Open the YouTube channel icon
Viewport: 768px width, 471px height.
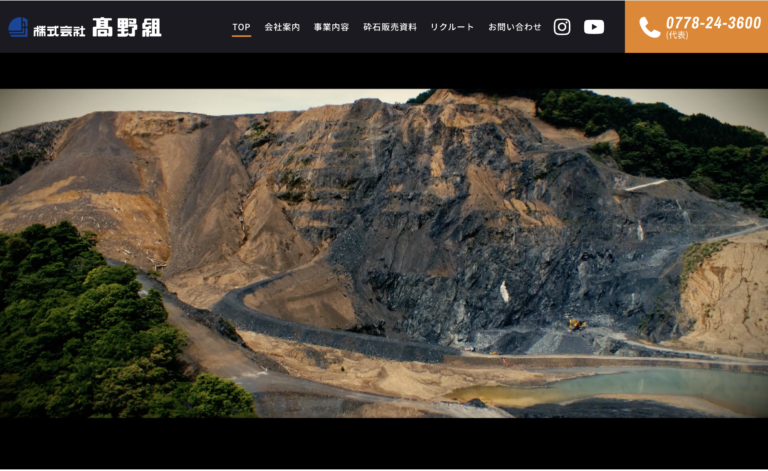pos(594,27)
